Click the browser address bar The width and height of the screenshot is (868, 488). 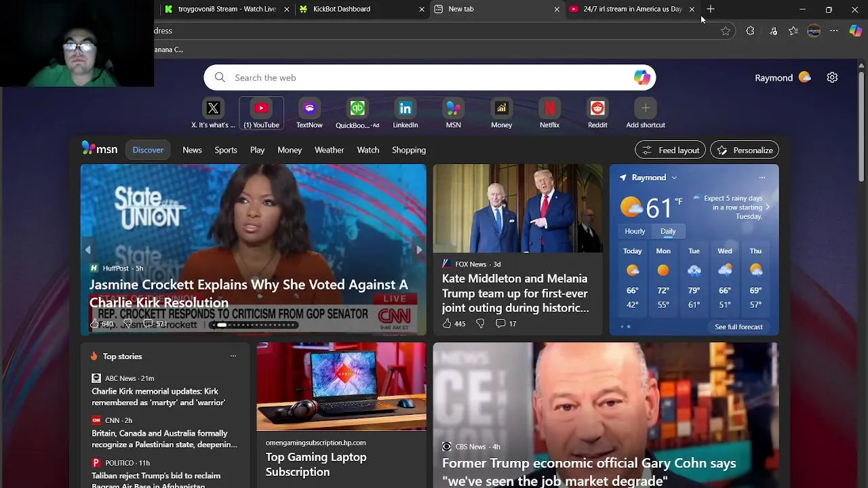coord(434,30)
